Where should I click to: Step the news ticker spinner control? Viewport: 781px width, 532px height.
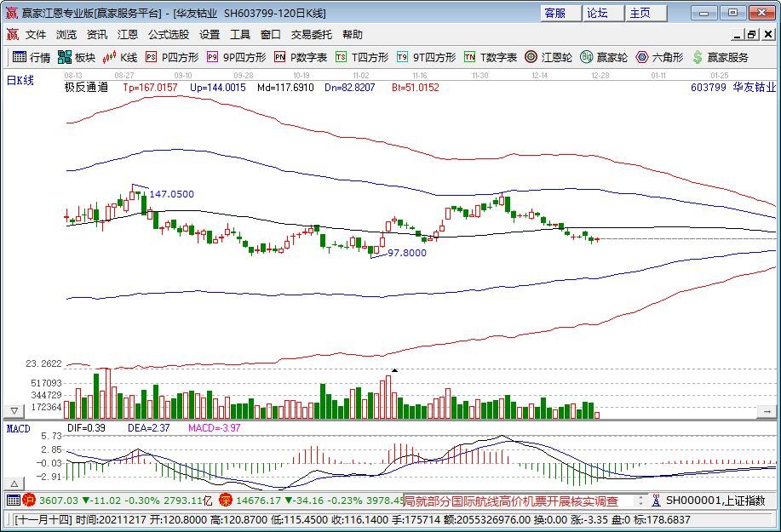641,501
